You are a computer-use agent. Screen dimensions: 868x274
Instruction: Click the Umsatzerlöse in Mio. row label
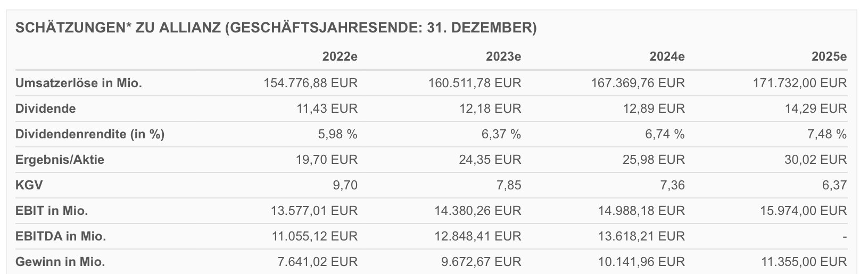click(79, 83)
